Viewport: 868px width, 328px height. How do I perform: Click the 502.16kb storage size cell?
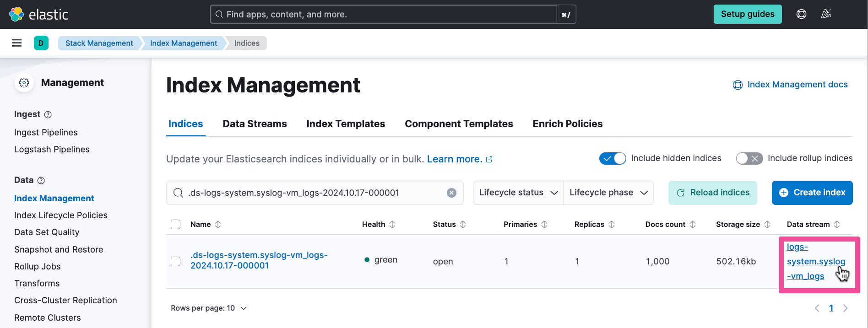tap(736, 262)
